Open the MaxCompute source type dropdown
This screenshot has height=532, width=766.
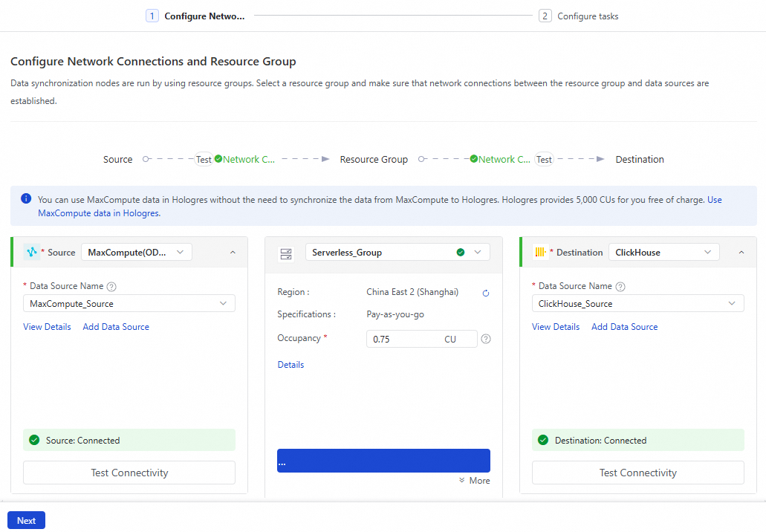tap(136, 252)
